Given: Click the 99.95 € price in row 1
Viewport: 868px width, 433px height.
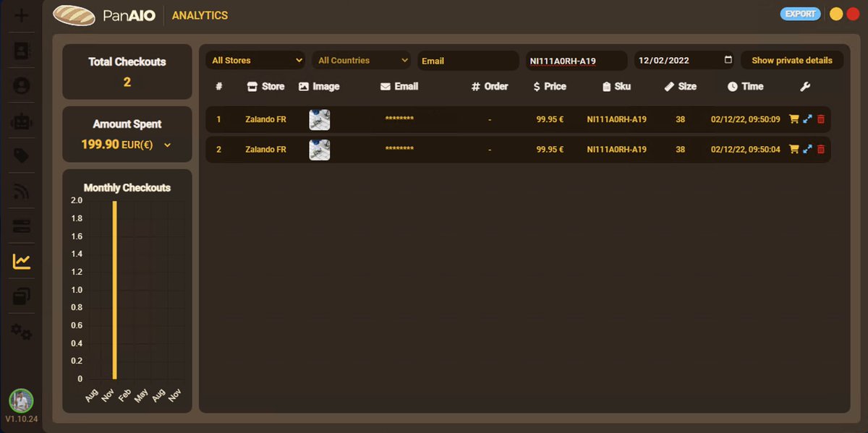Looking at the screenshot, I should coord(550,119).
